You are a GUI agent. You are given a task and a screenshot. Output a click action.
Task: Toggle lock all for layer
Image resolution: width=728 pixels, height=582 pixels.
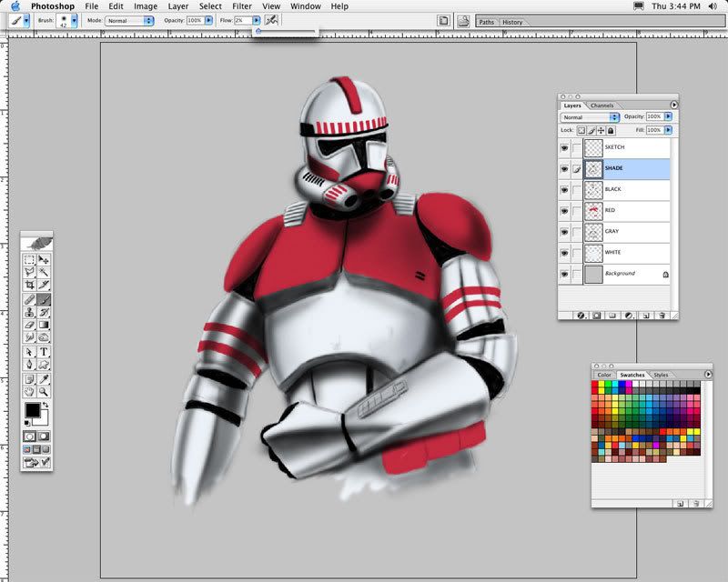click(611, 130)
